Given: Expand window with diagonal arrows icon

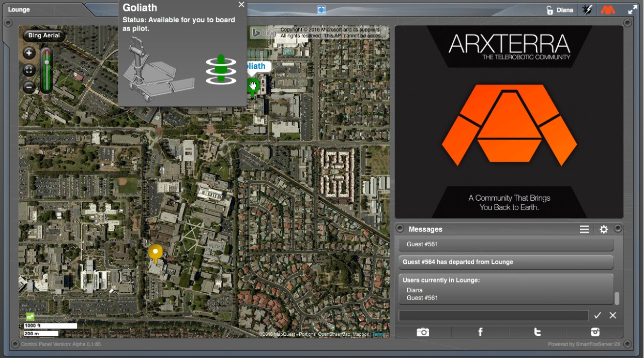Looking at the screenshot, I should (633, 10).
